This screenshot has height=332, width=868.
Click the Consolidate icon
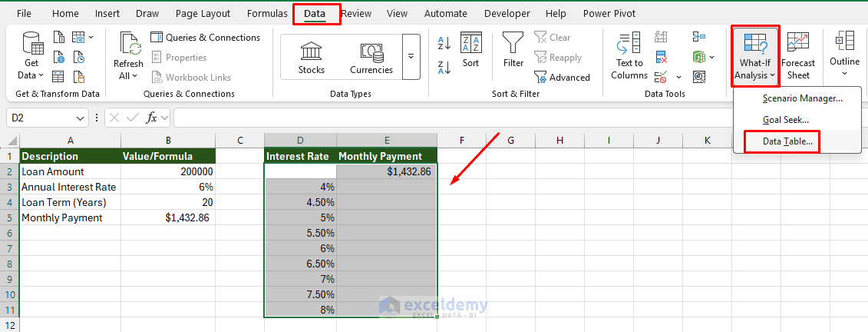point(698,37)
